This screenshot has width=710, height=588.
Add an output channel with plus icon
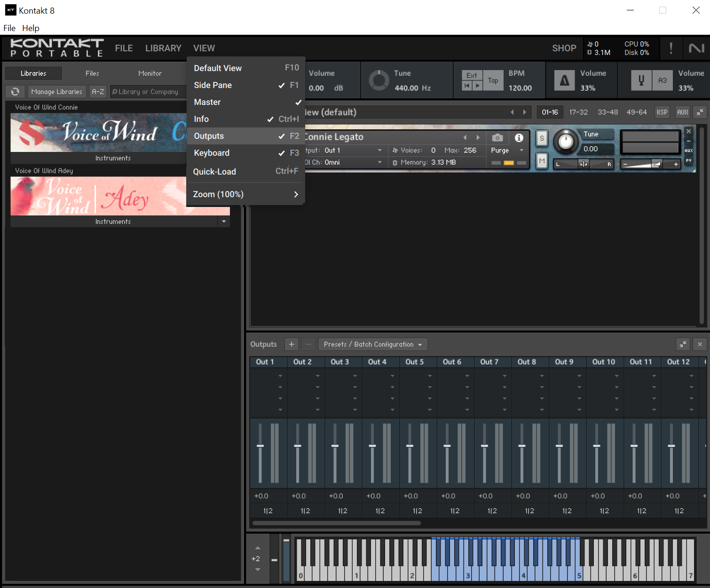pos(292,344)
